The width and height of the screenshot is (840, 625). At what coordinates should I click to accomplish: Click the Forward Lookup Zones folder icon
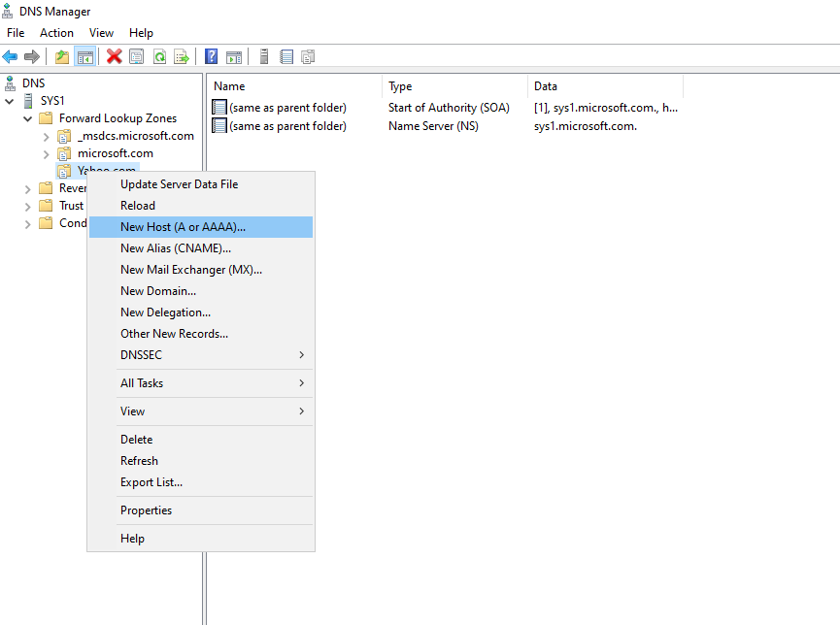tap(46, 117)
